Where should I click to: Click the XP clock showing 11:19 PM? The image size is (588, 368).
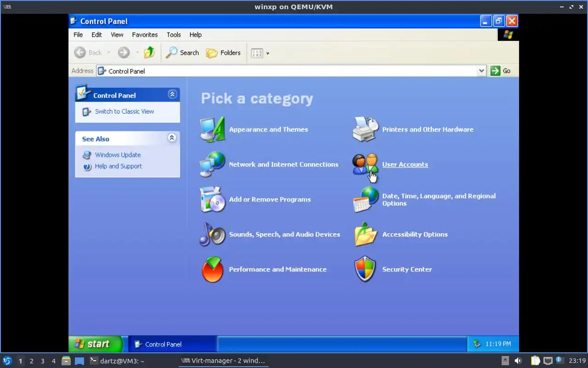(498, 344)
